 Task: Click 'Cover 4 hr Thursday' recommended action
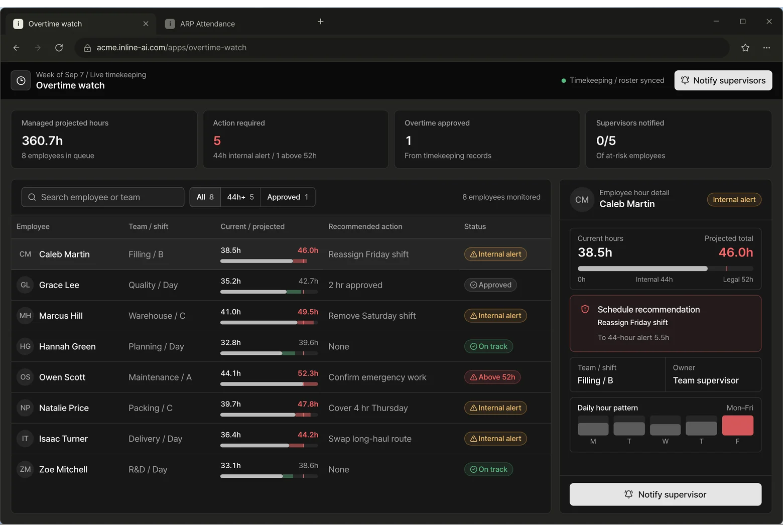click(368, 408)
